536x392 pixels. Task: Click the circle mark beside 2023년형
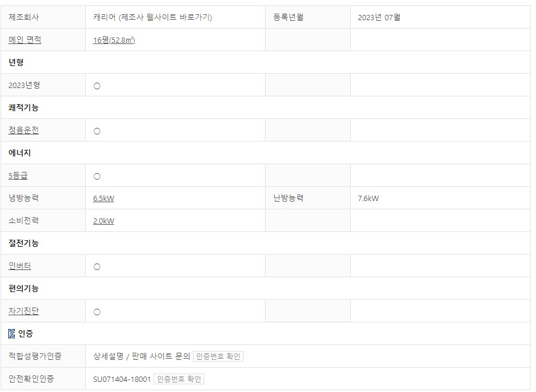click(97, 86)
